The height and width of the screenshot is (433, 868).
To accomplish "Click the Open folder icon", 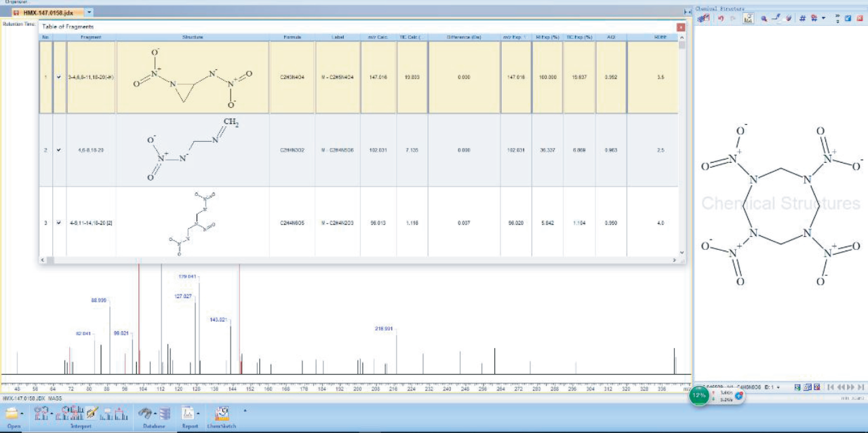I will click(x=12, y=413).
